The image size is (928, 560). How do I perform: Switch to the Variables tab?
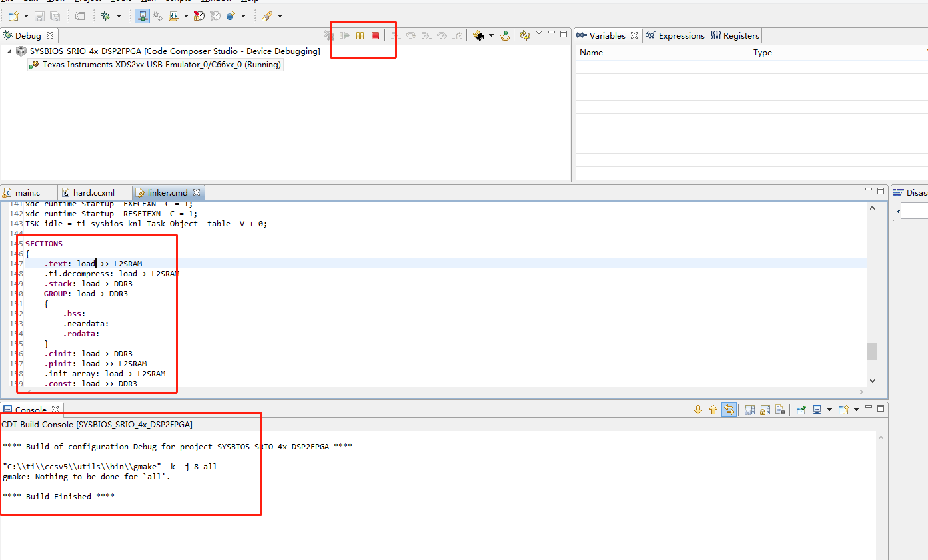point(607,35)
